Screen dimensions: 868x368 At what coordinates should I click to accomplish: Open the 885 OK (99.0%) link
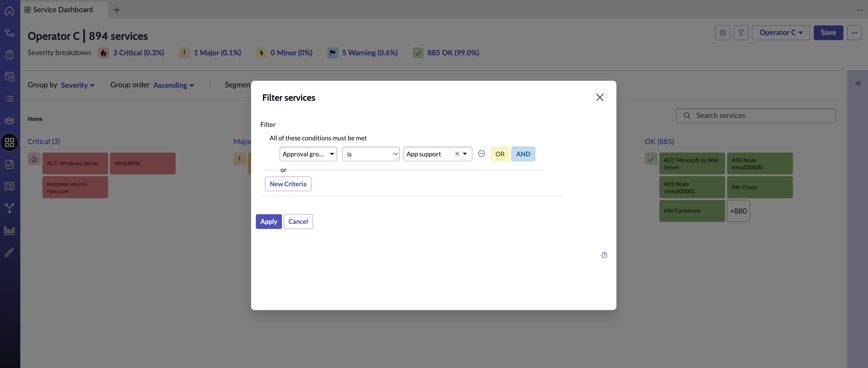tap(453, 53)
